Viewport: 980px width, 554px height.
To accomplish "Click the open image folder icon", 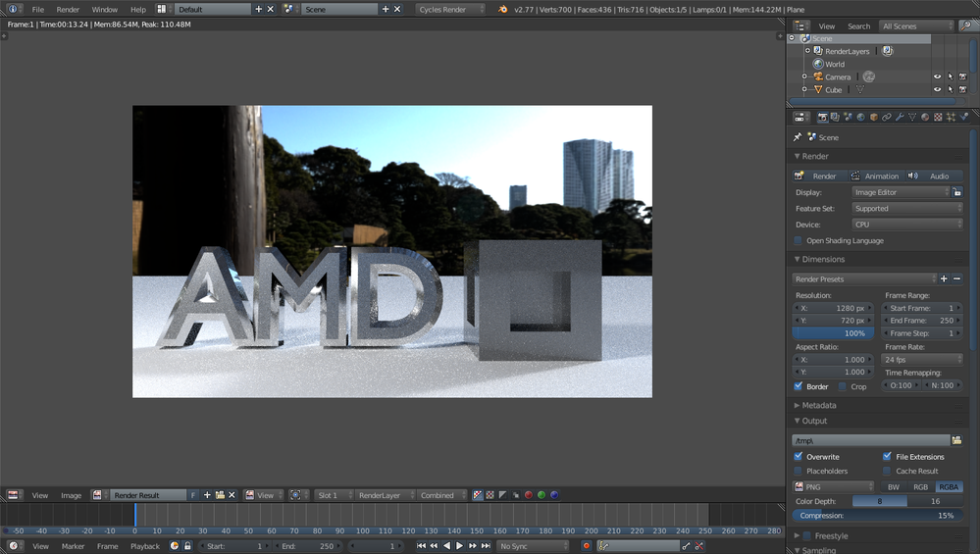I will coord(220,495).
